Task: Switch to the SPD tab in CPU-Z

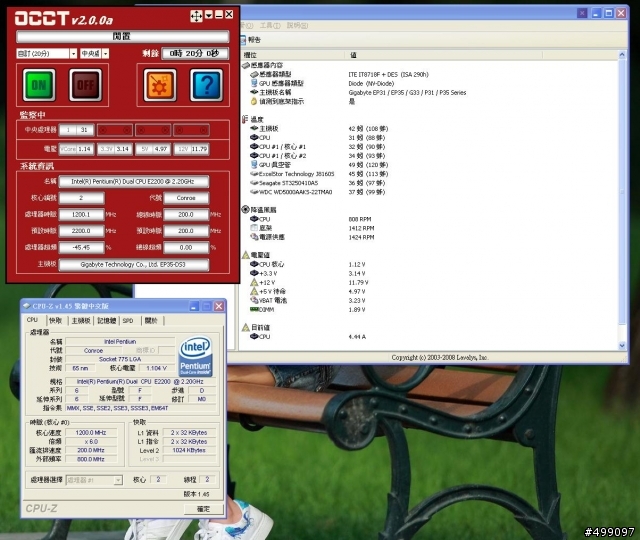Action: [x=128, y=320]
